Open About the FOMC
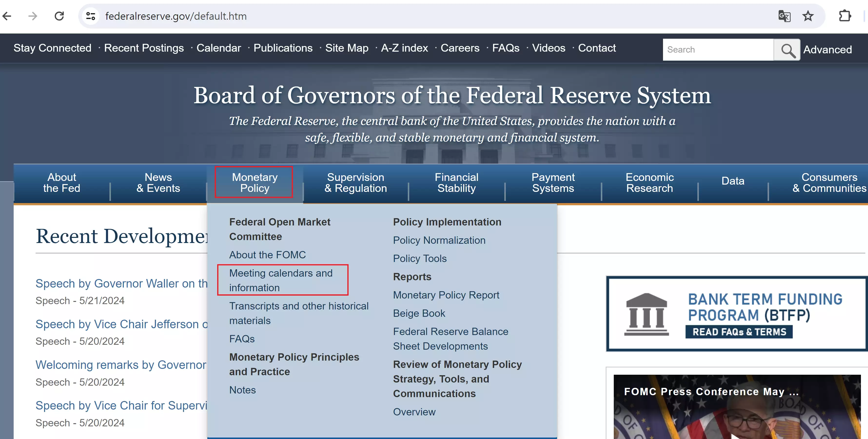 click(268, 255)
